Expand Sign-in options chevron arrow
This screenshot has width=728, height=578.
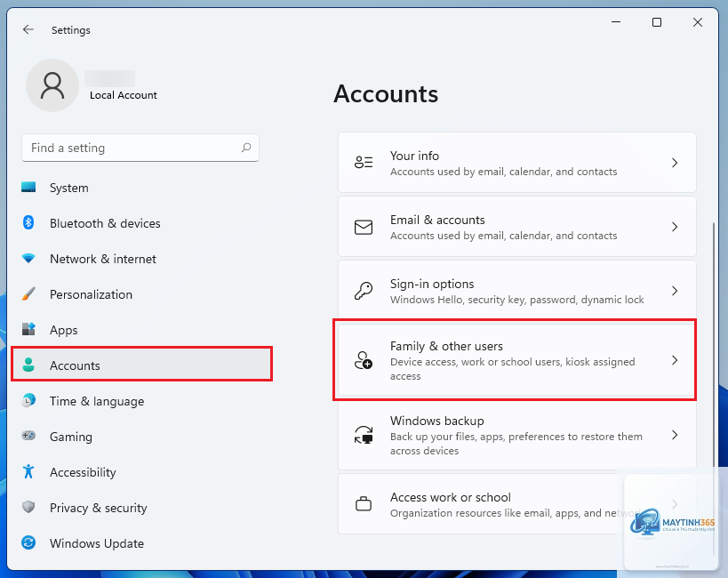click(675, 291)
